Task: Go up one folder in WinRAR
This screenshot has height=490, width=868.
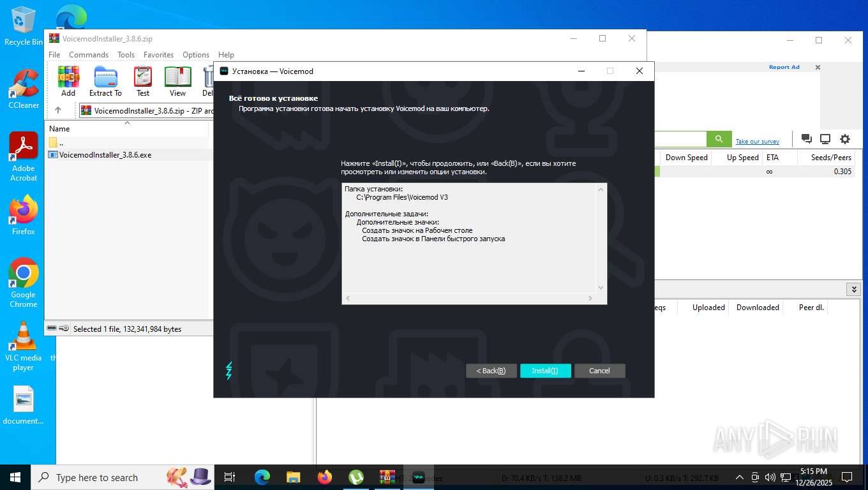Action: click(58, 110)
